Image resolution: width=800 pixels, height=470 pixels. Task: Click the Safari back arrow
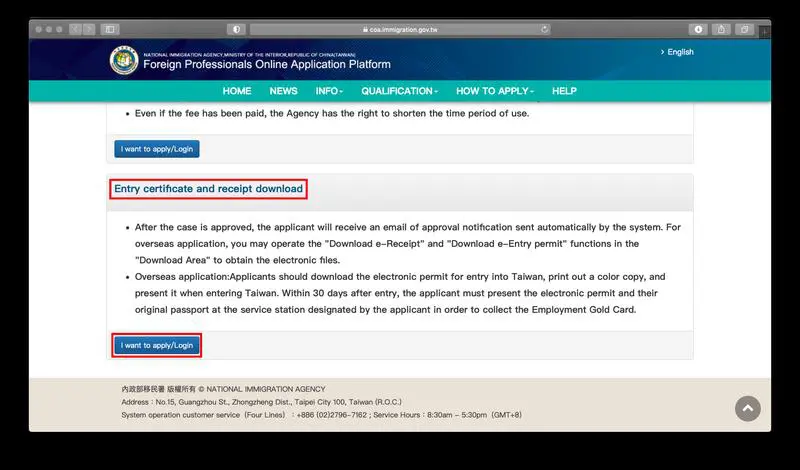coord(74,29)
